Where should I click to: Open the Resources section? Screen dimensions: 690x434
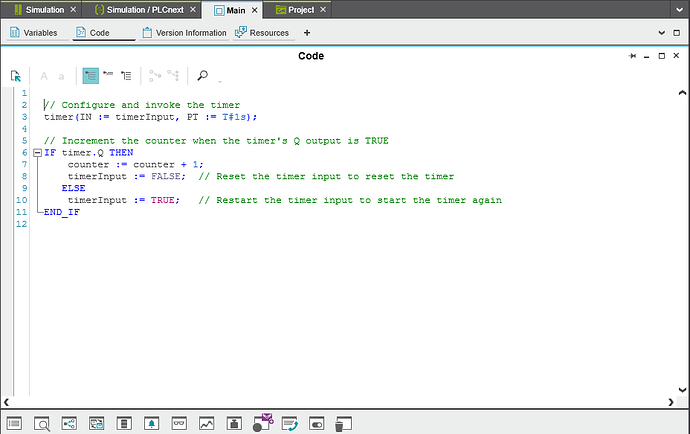(262, 33)
